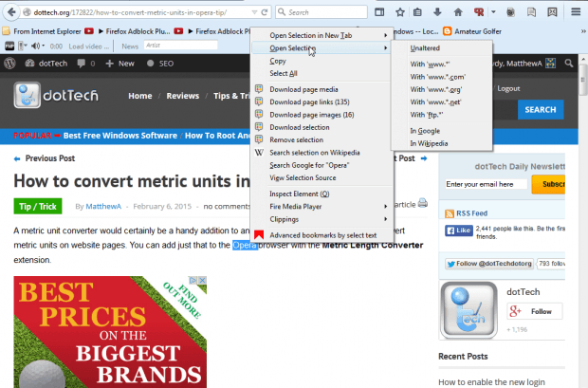The image size is (588, 388).
Task: Choose Download page media
Action: click(x=322, y=89)
